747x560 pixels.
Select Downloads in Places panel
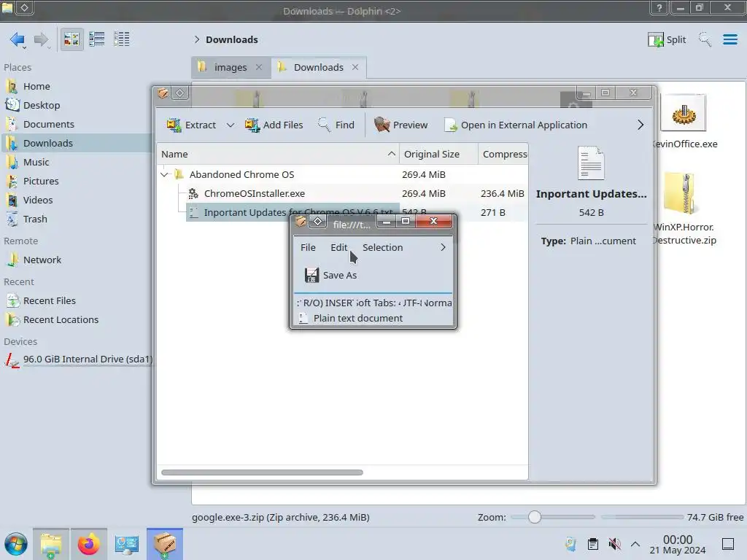[76, 144]
